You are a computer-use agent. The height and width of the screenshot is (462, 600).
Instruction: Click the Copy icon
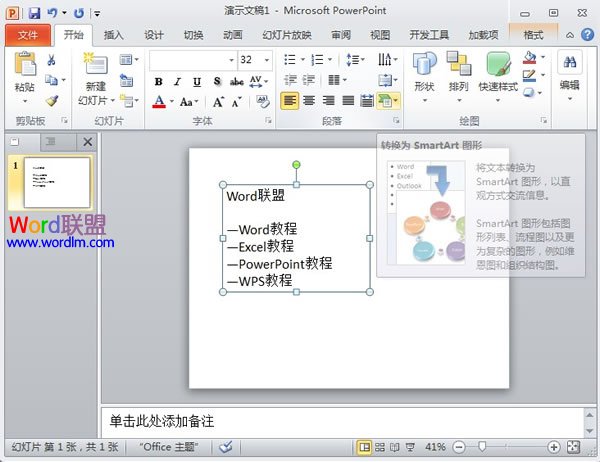(51, 80)
